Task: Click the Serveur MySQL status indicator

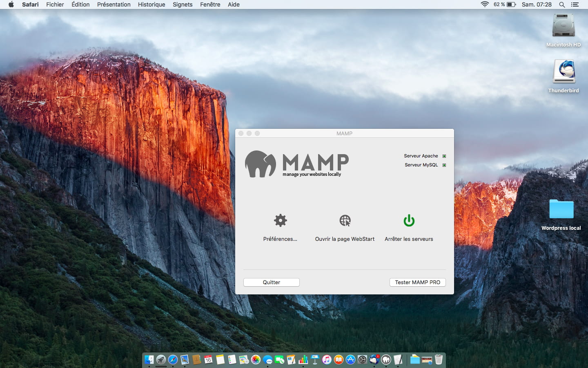Action: pos(444,165)
